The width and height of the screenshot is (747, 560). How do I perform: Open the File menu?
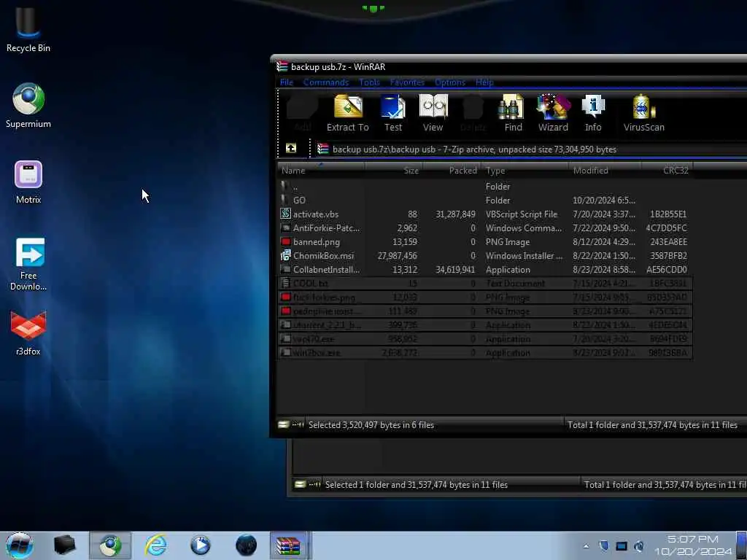pyautogui.click(x=286, y=82)
